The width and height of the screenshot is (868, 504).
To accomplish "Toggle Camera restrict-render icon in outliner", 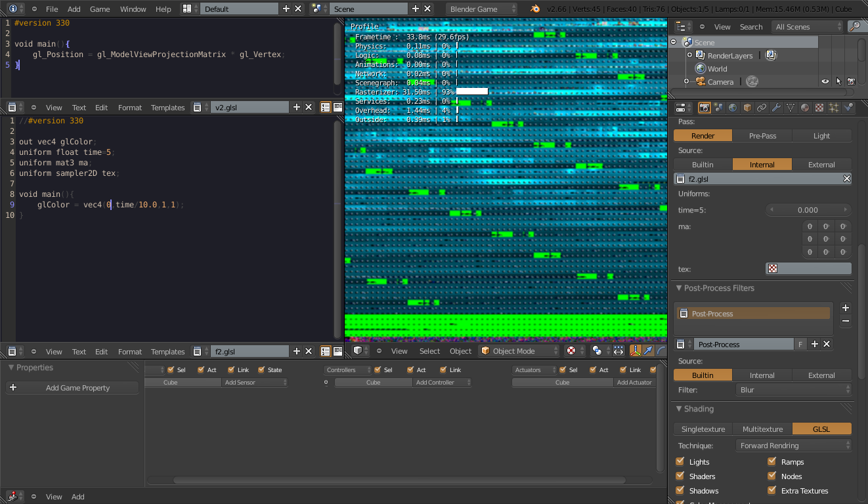I will click(x=851, y=82).
